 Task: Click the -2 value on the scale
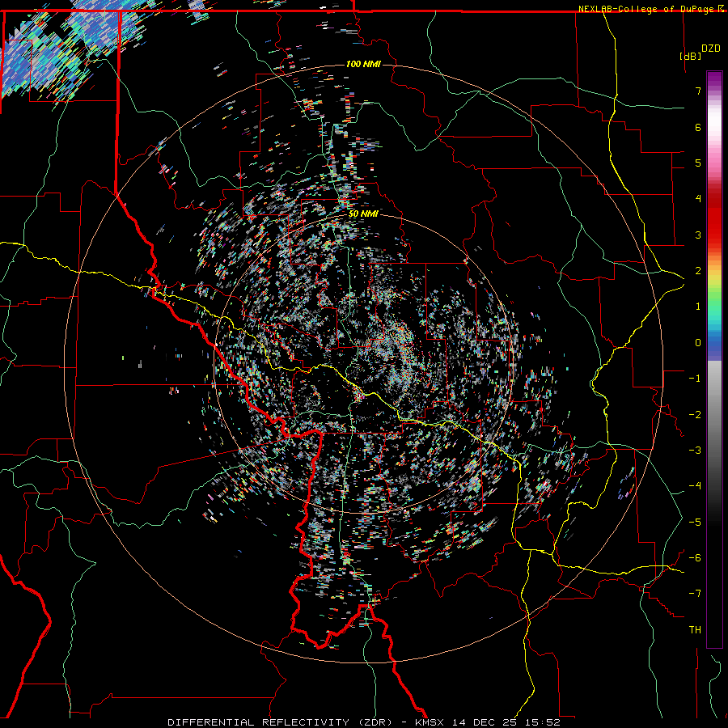[x=695, y=415]
